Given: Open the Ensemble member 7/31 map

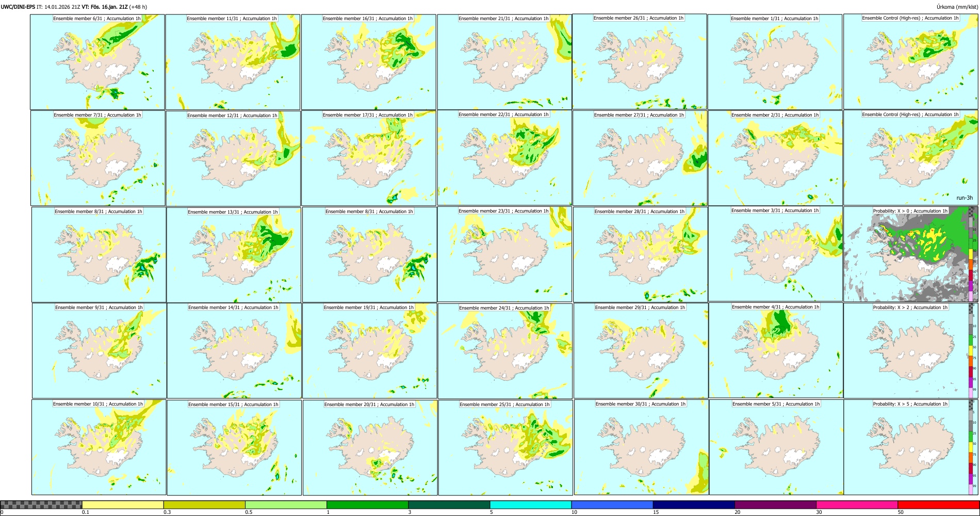Looking at the screenshot, I should pyautogui.click(x=97, y=158).
